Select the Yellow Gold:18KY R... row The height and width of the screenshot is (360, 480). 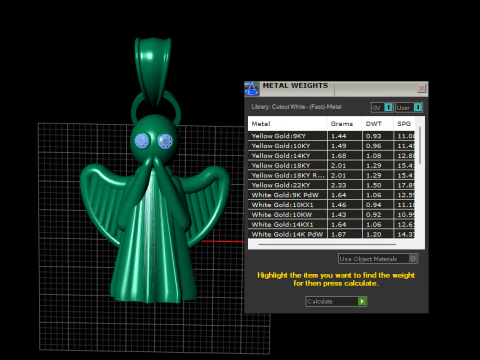[332, 175]
